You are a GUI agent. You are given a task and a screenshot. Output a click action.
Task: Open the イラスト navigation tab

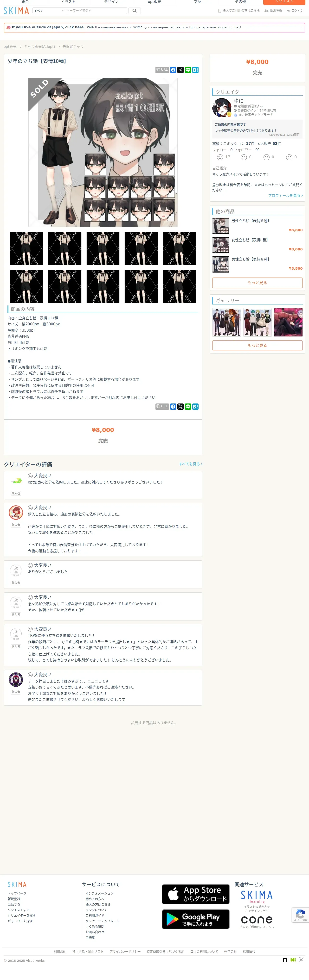[x=68, y=2]
